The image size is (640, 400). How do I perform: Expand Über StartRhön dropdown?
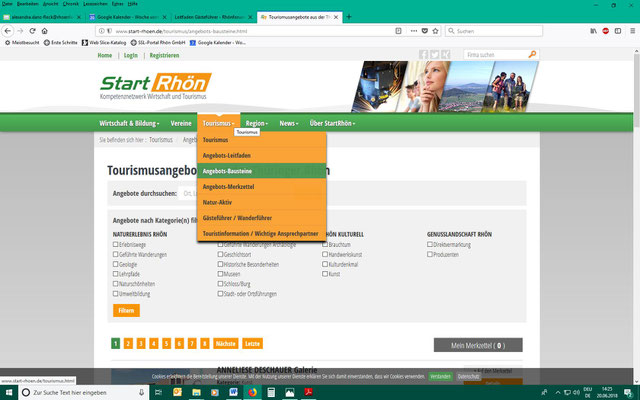[332, 123]
